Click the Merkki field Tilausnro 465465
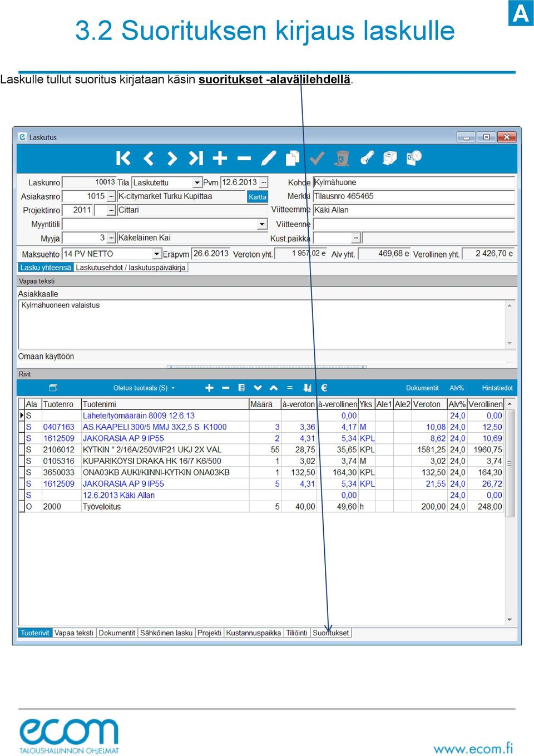Image resolution: width=534 pixels, height=756 pixels. (414, 196)
